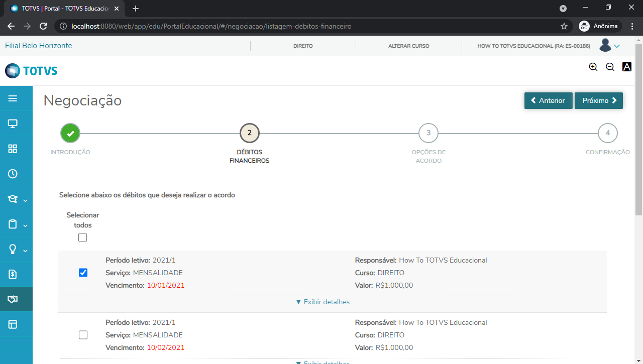Click Período letivo 2021/1 in 10/02/2021 debit
The height and width of the screenshot is (364, 643).
click(x=141, y=323)
